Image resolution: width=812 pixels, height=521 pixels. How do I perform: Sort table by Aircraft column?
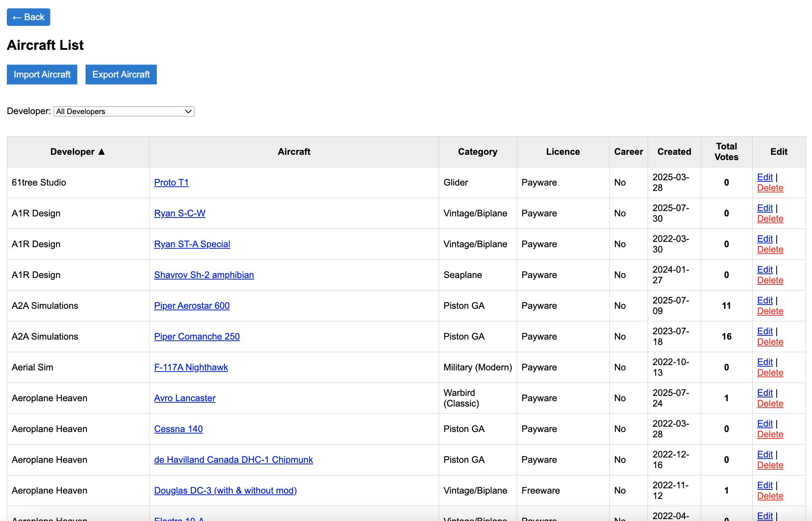click(x=294, y=152)
